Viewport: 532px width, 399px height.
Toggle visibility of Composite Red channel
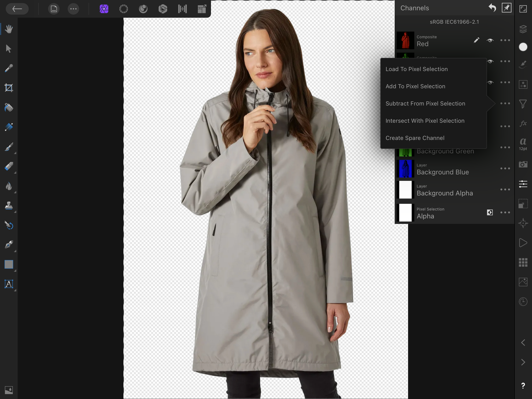[490, 40]
